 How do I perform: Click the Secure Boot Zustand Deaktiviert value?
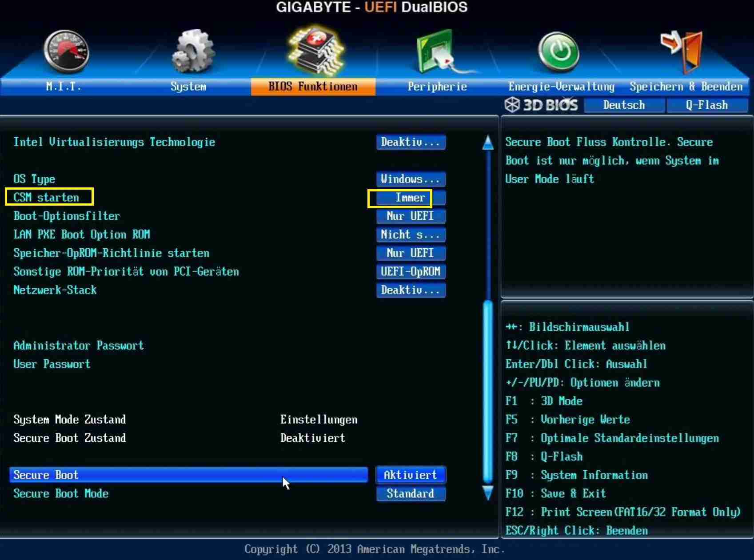coord(313,438)
